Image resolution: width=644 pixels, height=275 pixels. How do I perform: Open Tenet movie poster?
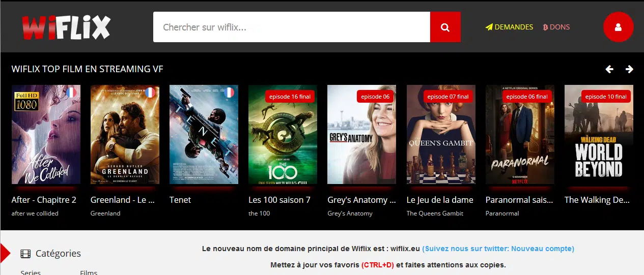(x=204, y=134)
